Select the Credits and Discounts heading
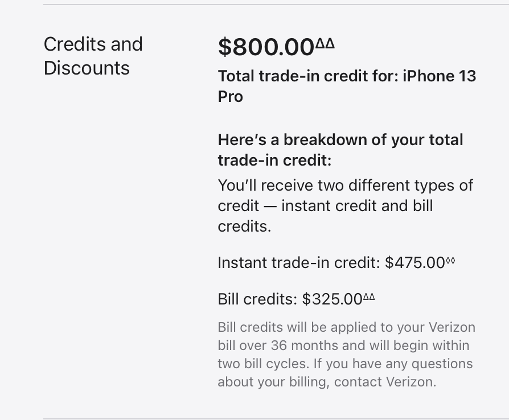 click(93, 56)
